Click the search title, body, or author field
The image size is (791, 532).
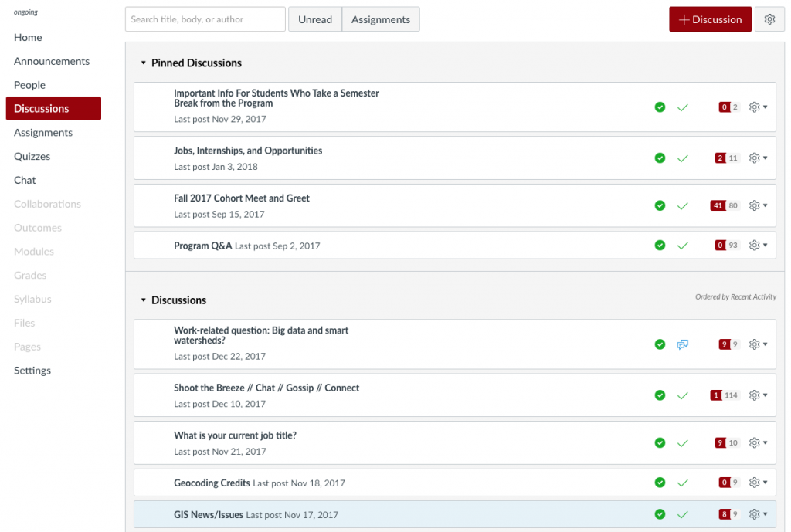pos(205,19)
